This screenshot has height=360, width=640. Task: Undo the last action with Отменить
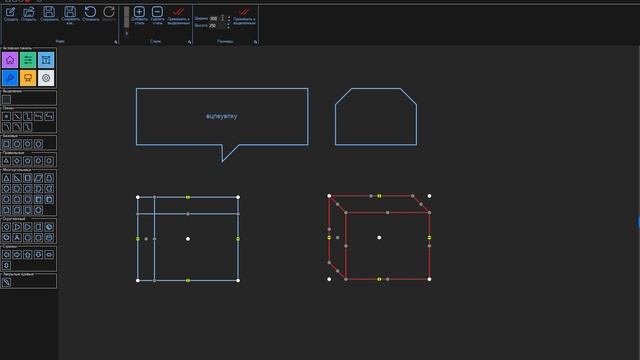point(90,12)
